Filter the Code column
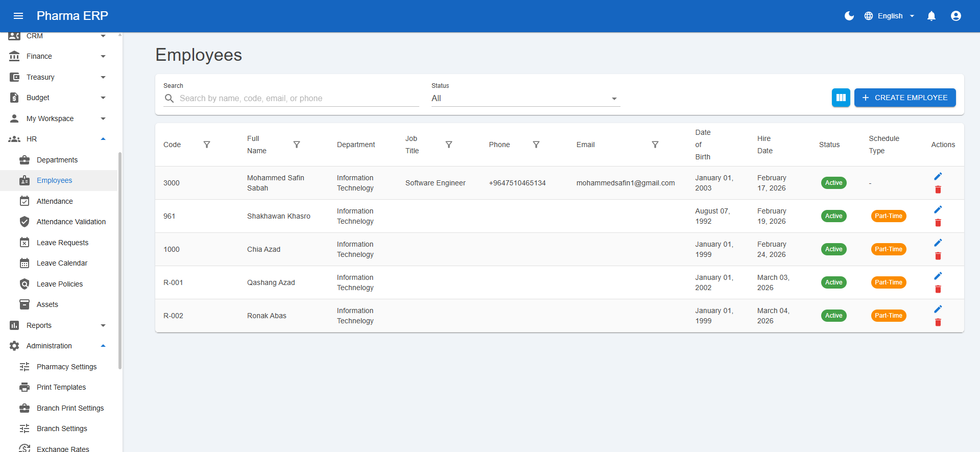 (207, 145)
